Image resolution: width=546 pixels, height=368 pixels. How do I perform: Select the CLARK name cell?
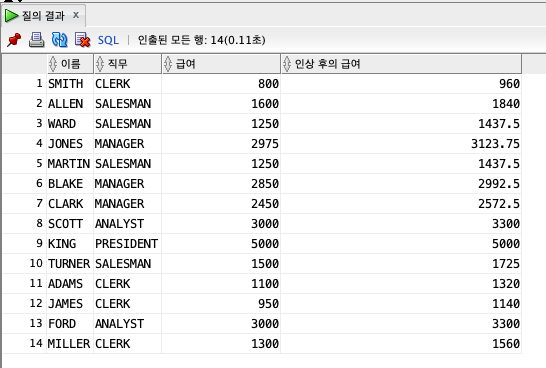tap(70, 204)
